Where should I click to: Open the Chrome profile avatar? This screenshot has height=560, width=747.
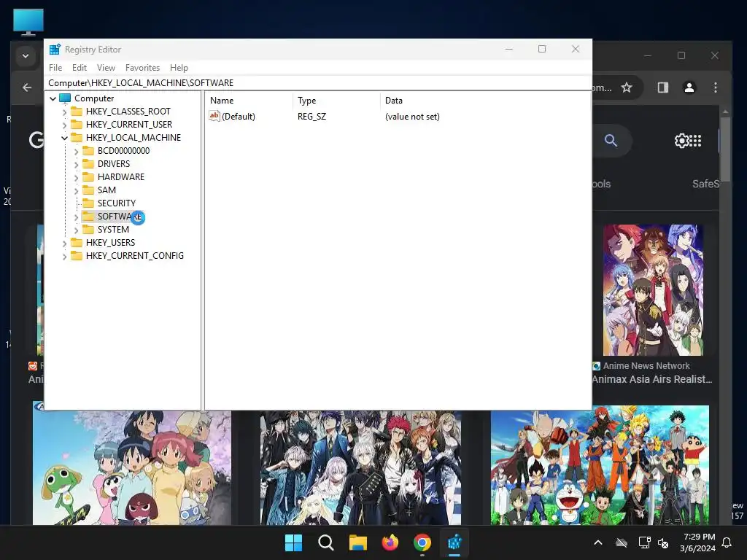point(689,87)
